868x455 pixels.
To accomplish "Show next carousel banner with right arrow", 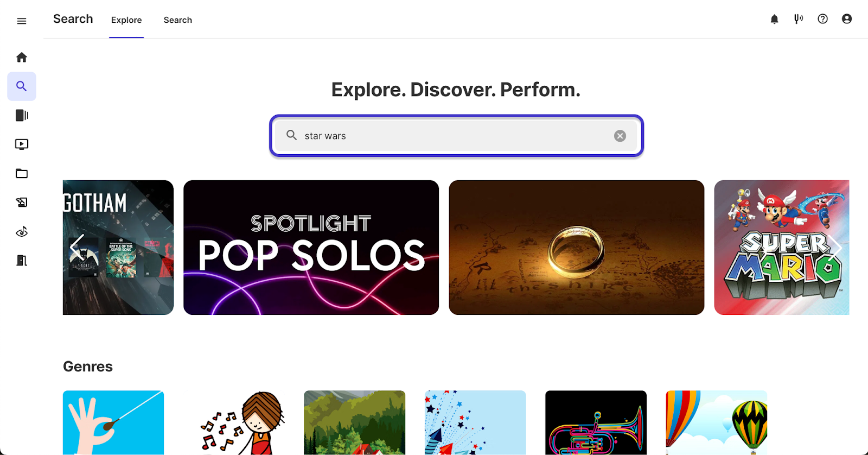I will pyautogui.click(x=835, y=248).
